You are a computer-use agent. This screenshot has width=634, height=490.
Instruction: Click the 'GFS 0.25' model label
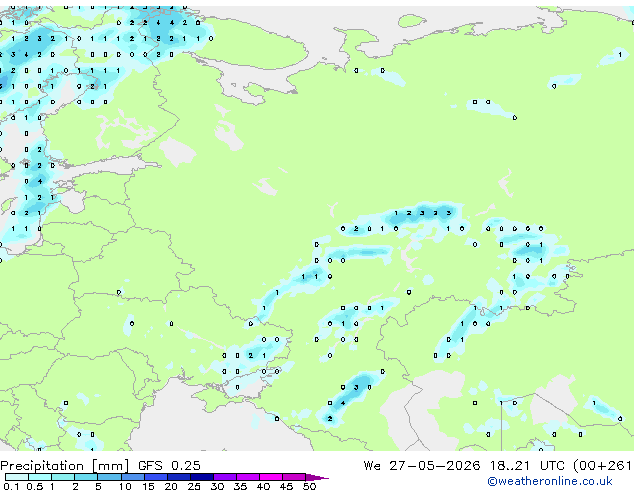point(169,466)
